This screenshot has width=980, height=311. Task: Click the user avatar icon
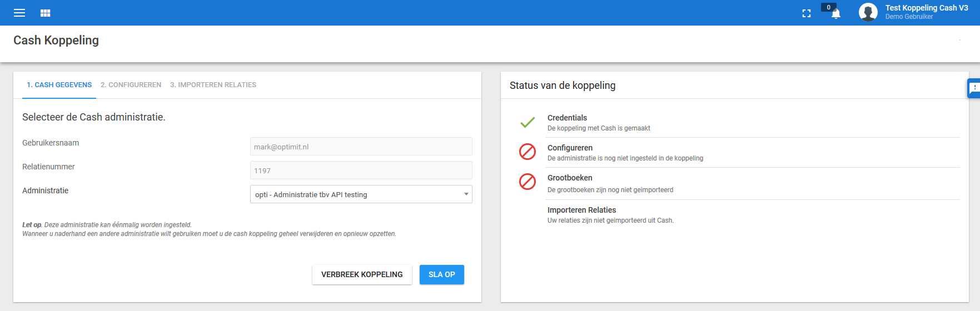[868, 12]
